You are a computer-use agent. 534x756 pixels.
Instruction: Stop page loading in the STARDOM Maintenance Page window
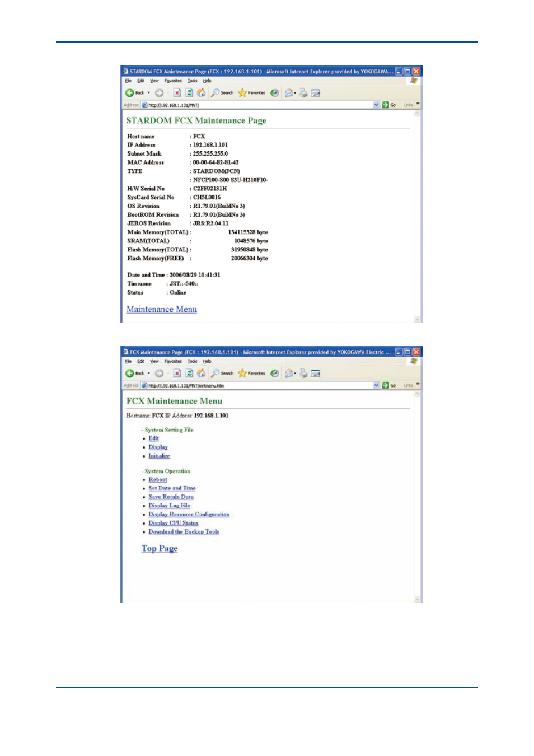tap(177, 93)
